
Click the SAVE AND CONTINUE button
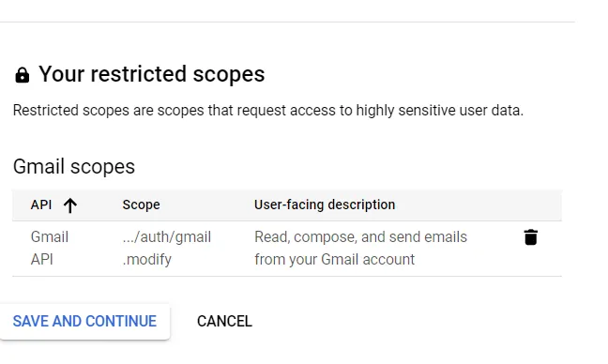(x=84, y=322)
